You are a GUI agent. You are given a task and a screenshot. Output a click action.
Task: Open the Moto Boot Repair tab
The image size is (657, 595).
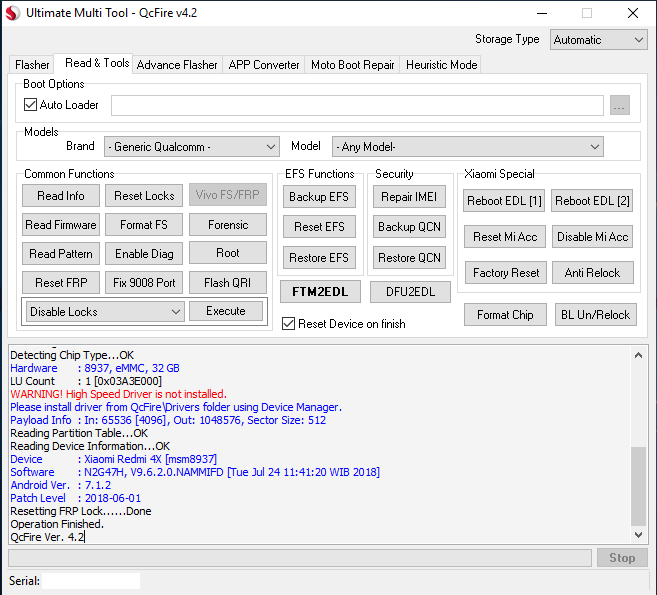pyautogui.click(x=352, y=65)
